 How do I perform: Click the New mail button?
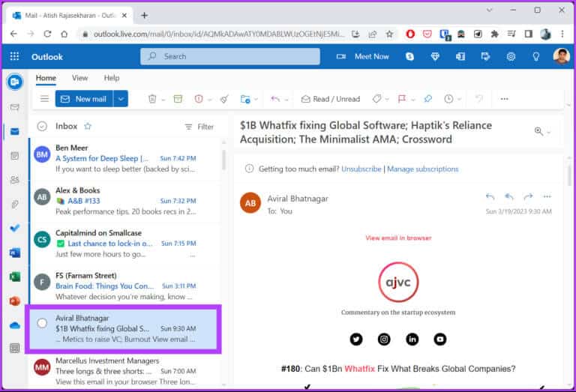coord(84,99)
